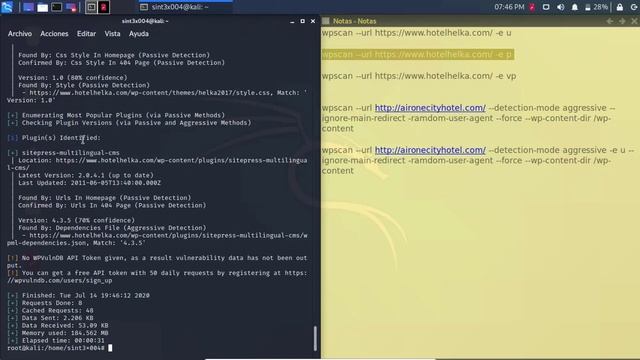Minimize the terminal window
Viewport: 640px width, 360px height.
pyautogui.click(x=292, y=21)
